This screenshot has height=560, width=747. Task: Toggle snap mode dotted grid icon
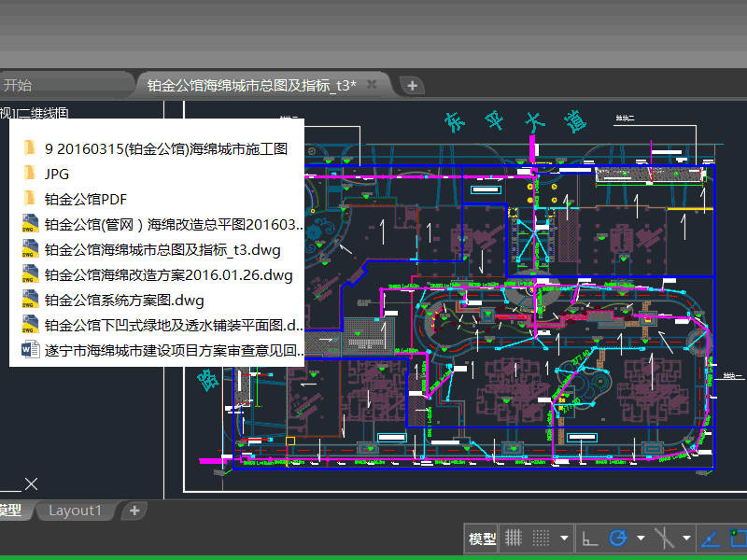541,539
